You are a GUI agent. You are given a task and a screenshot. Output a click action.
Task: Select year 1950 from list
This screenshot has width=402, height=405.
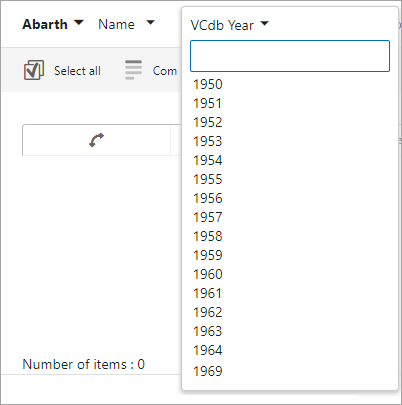point(208,84)
